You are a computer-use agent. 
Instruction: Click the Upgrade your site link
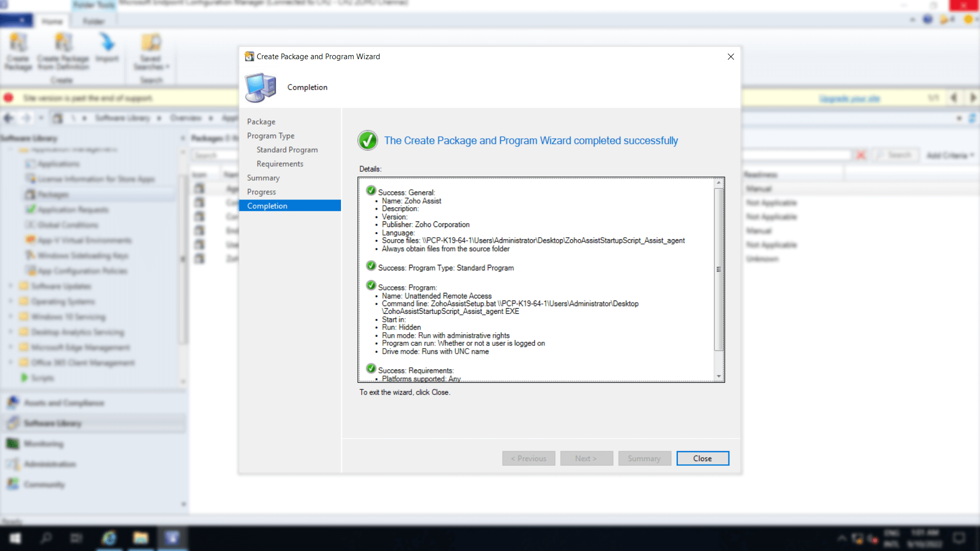tap(849, 98)
